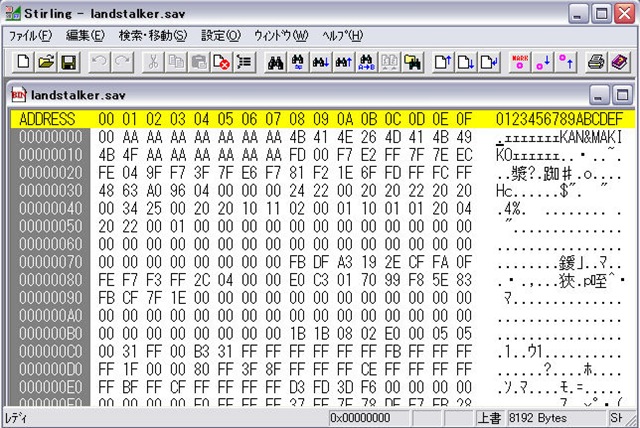
Task: Maximize the Stirling main window
Action: 601,14
